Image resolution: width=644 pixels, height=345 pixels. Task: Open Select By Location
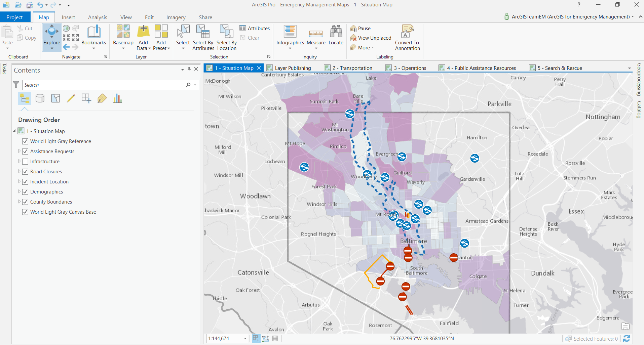point(227,37)
